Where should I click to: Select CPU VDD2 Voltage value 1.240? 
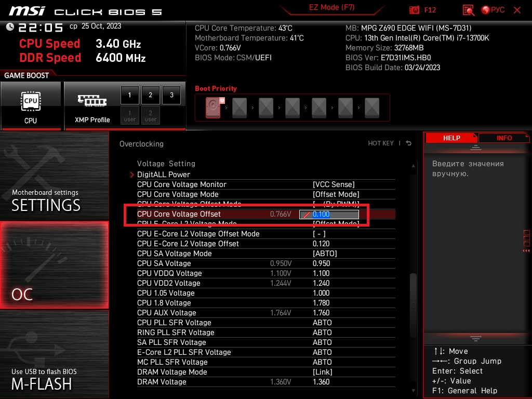pos(321,283)
